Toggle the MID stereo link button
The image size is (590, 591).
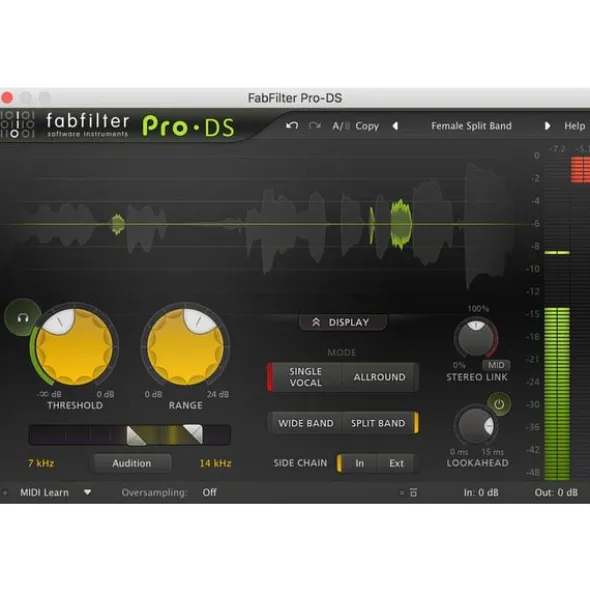(x=496, y=365)
